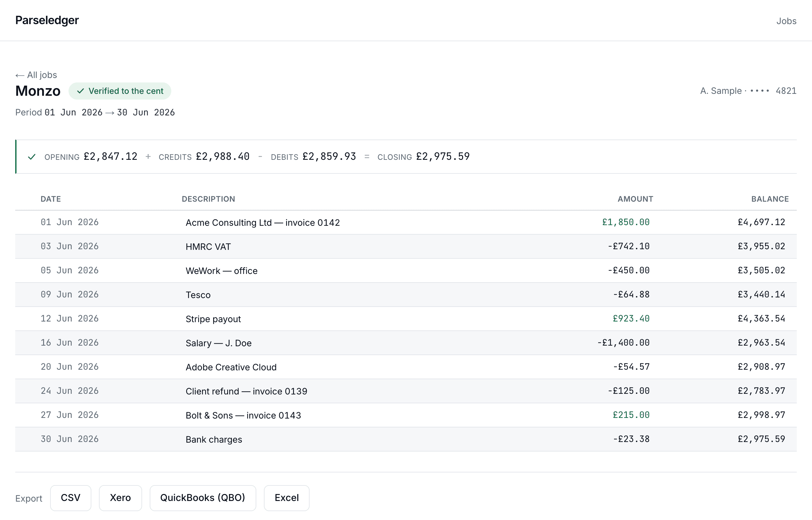This screenshot has width=812, height=520.
Task: Click the £1,850.00 credit amount
Action: [626, 222]
